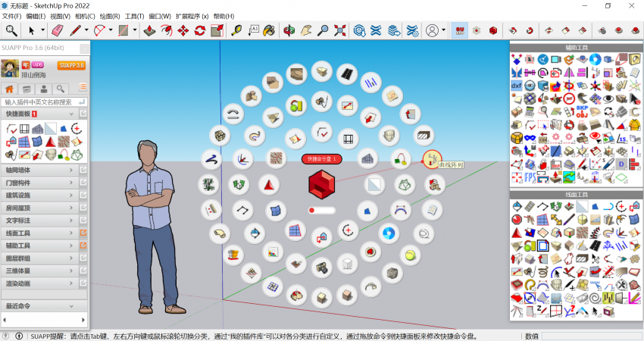
Task: Open the 相机(C) menu
Action: click(x=85, y=16)
